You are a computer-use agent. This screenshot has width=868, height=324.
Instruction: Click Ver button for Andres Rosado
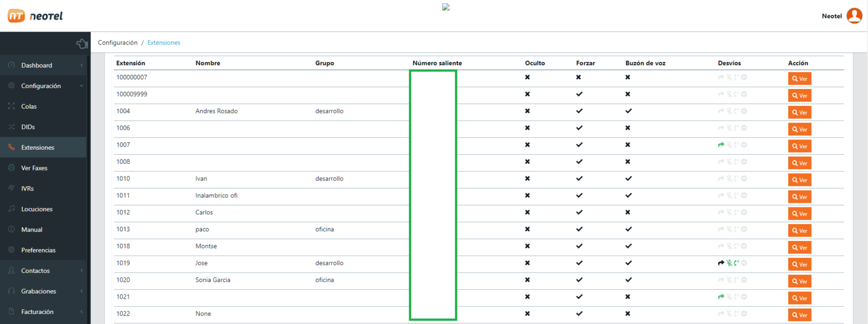coord(800,112)
